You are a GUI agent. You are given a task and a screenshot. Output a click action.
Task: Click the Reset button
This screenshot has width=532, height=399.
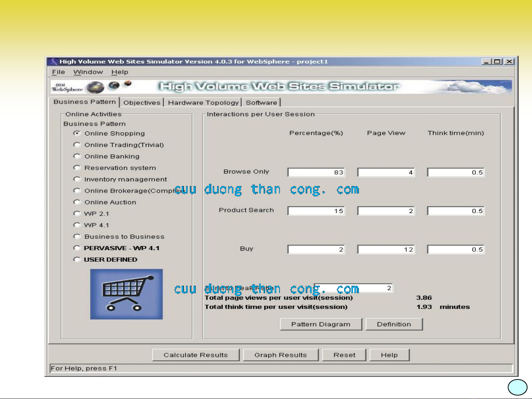click(x=344, y=355)
